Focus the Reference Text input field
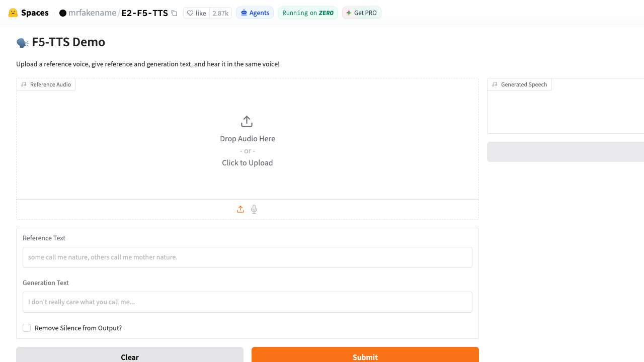This screenshot has width=644, height=362. [248, 257]
